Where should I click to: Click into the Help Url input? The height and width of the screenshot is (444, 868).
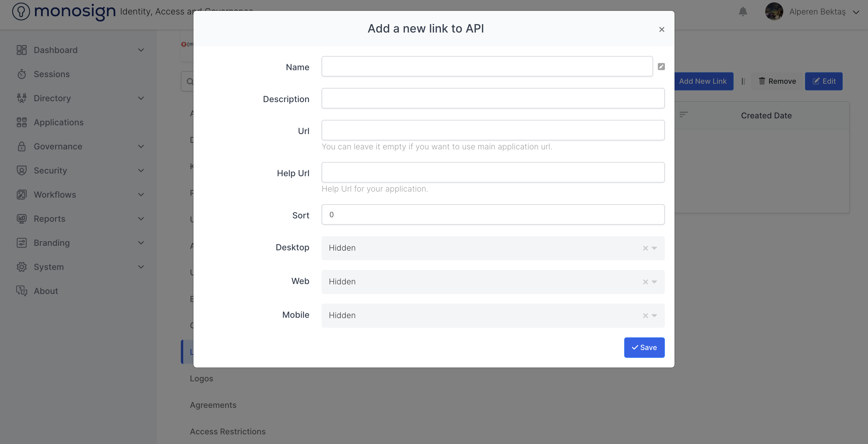click(493, 172)
